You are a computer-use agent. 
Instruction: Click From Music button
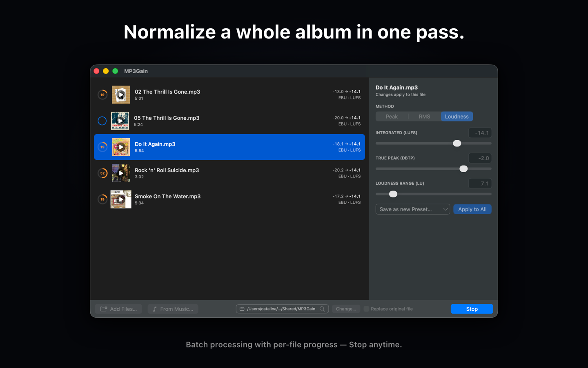173,309
